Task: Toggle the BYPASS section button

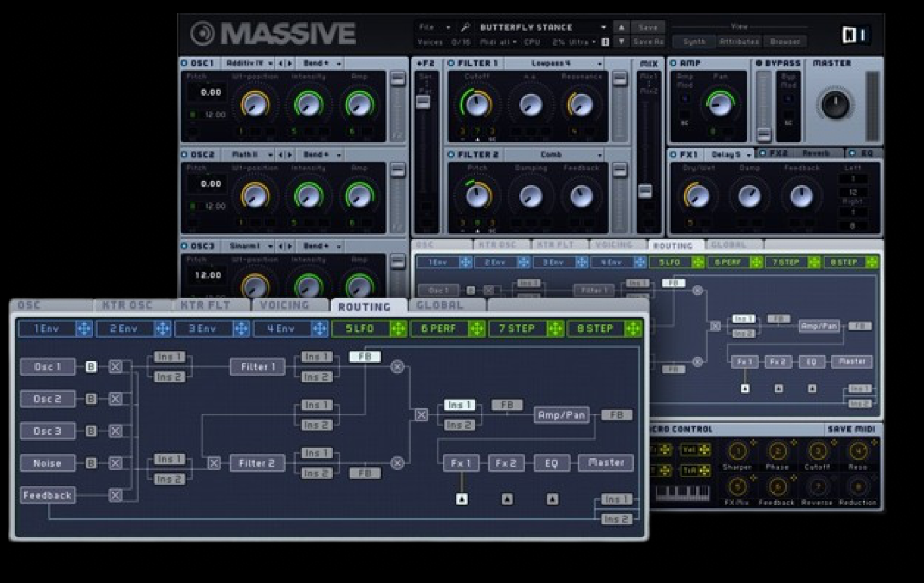Action: click(x=759, y=63)
